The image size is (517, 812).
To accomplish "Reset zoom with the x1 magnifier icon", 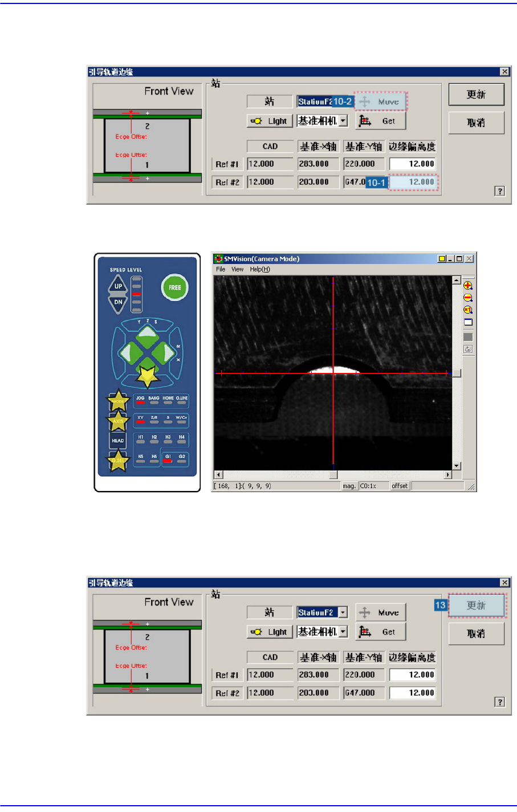I will coord(468,310).
